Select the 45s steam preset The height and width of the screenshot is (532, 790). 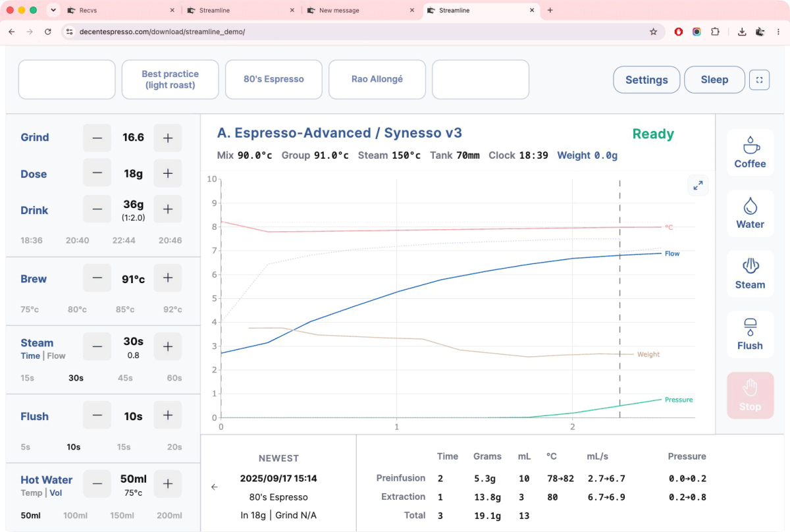click(124, 378)
